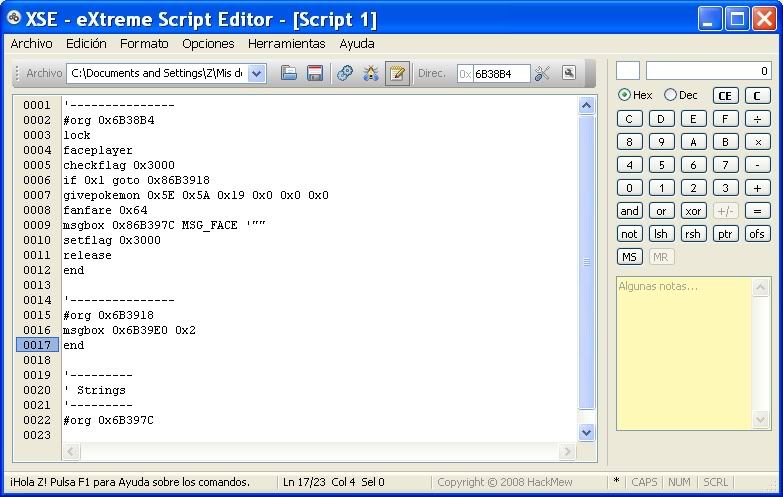The width and height of the screenshot is (783, 497).
Task: Click the level-script icon beside tools
Action: (569, 73)
